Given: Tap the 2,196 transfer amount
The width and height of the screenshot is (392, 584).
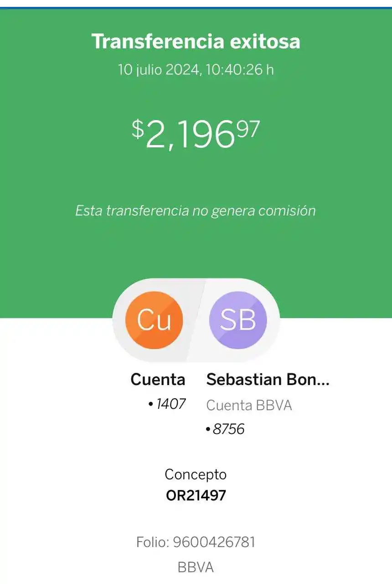Looking at the screenshot, I should click(x=190, y=136).
